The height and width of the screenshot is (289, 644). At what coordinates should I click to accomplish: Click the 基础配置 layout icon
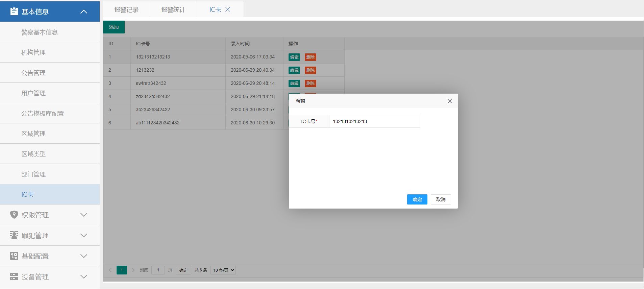pyautogui.click(x=14, y=256)
